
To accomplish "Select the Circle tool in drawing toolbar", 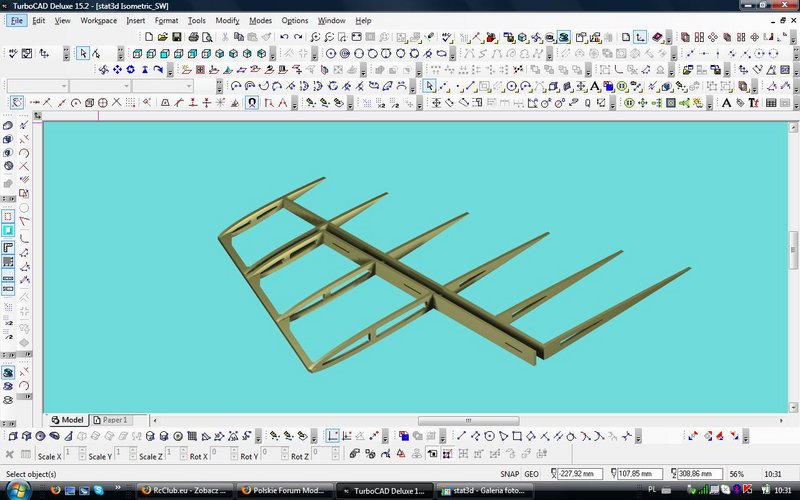I will [512, 86].
